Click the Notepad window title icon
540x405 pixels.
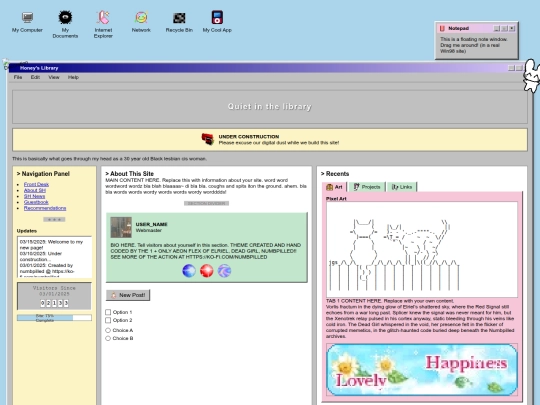click(442, 28)
